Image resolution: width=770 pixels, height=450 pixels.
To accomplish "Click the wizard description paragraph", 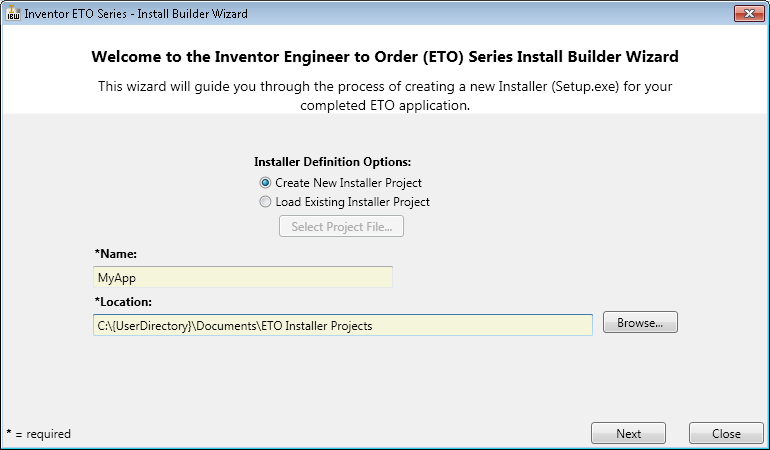I will pyautogui.click(x=385, y=95).
